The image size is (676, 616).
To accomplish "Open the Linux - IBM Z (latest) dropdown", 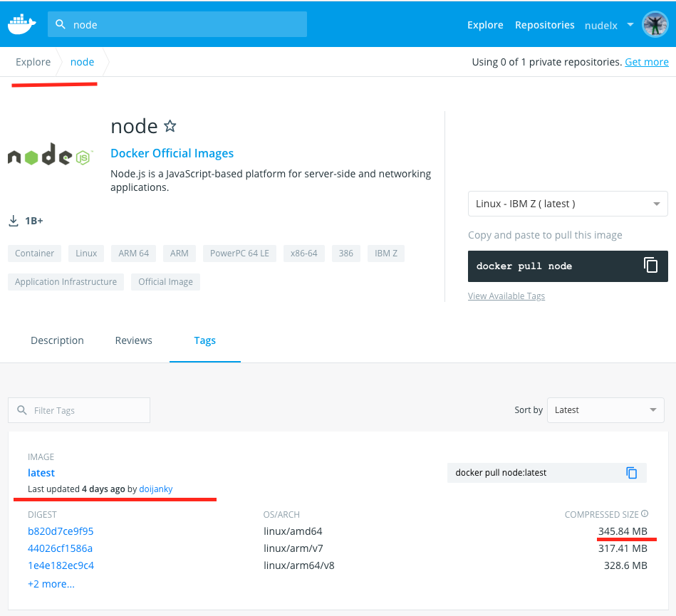I will coord(568,204).
